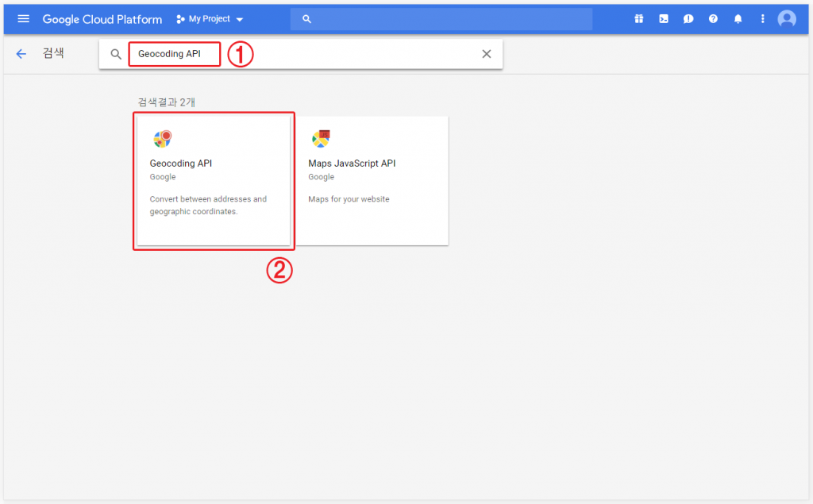
Task: Click the Geocoding API card title
Action: 181,164
